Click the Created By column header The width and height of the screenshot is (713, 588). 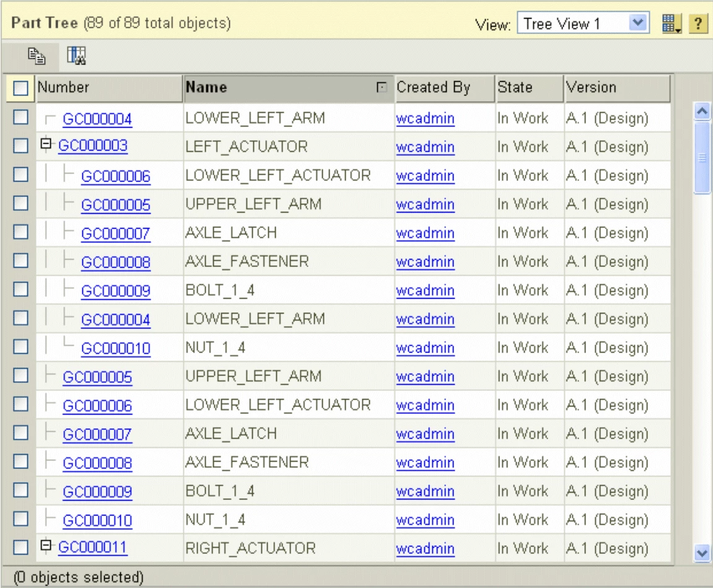pos(444,87)
